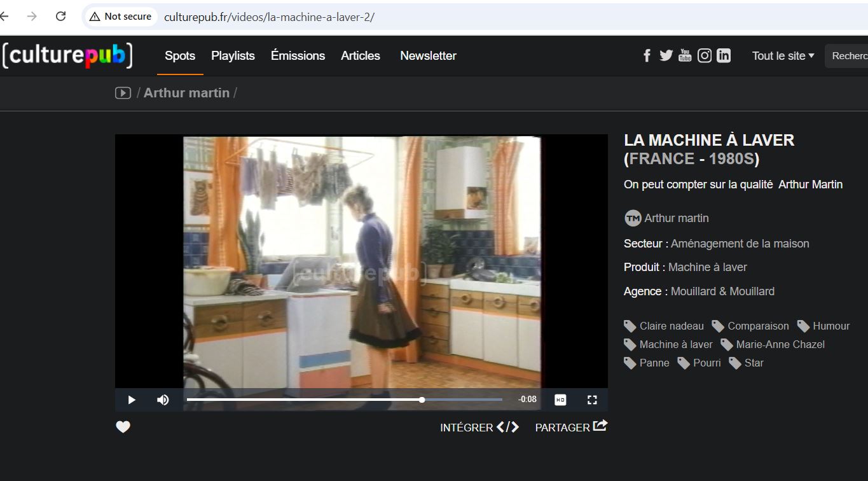Click the tagline On peut compter sur la qualité
This screenshot has height=481, width=868.
(x=698, y=185)
